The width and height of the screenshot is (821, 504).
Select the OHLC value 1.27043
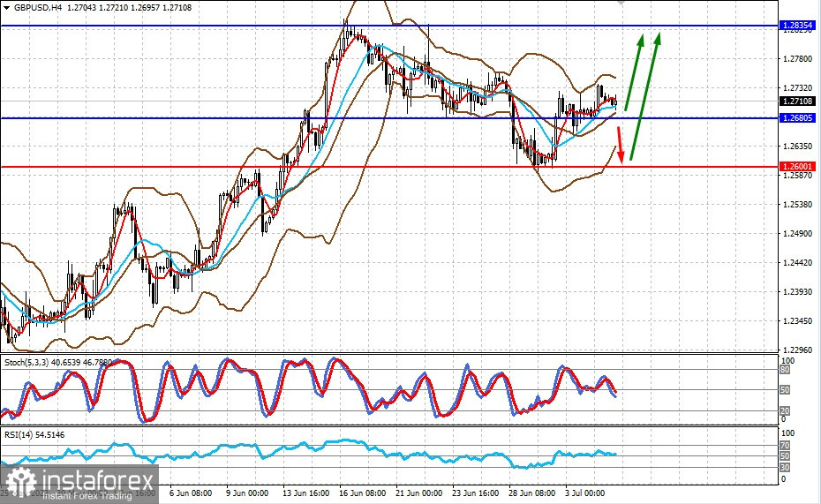coord(82,8)
